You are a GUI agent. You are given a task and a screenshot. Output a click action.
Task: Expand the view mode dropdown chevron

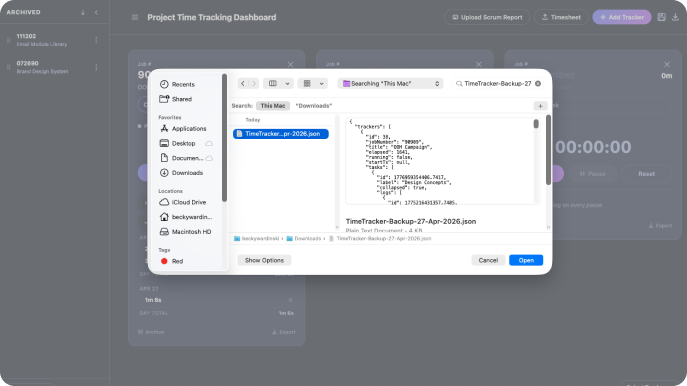(287, 84)
